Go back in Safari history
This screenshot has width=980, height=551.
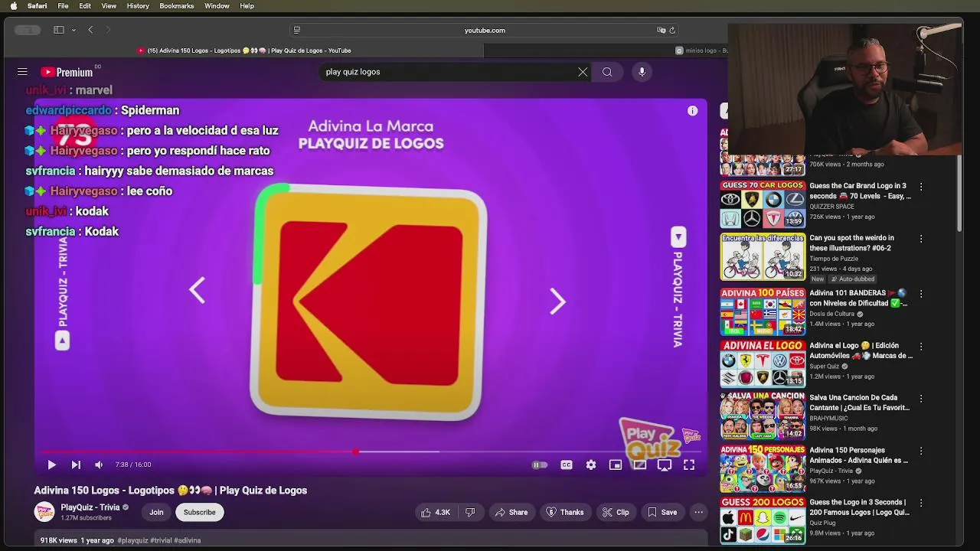pos(90,30)
